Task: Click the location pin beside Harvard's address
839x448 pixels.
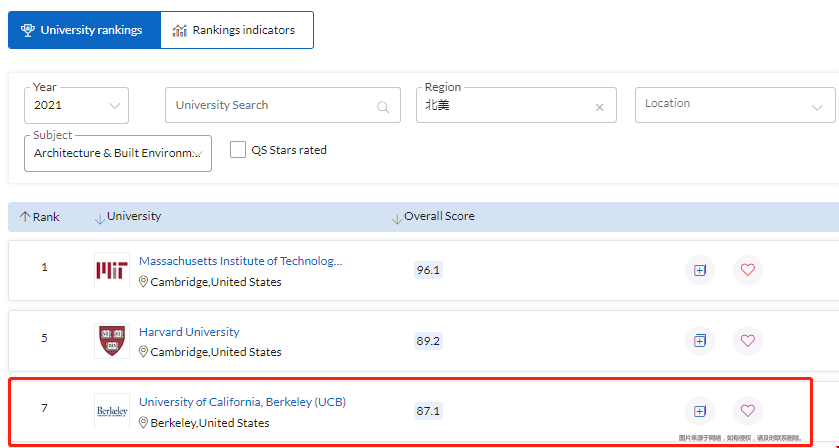Action: click(143, 352)
